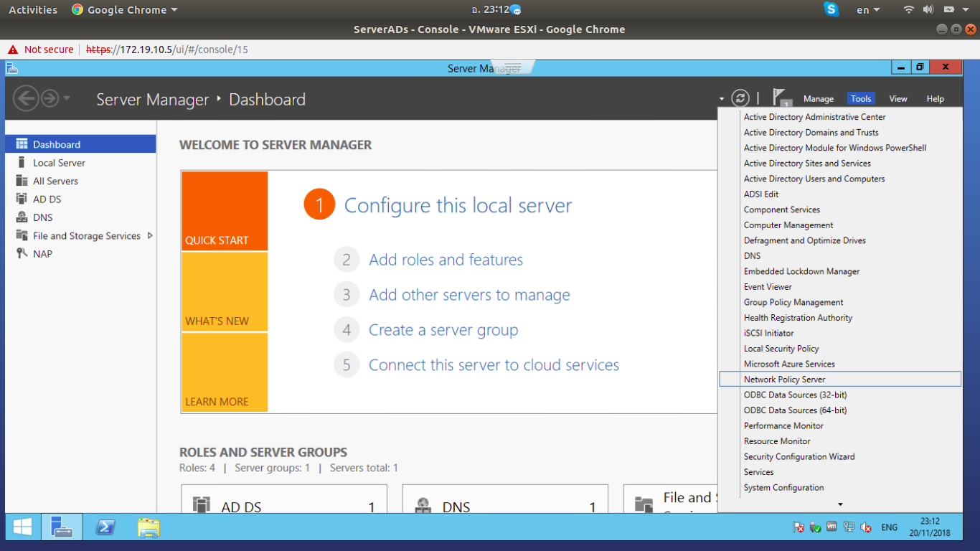Choose DNS in the Tools menu
The image size is (980, 551).
coord(840,255)
